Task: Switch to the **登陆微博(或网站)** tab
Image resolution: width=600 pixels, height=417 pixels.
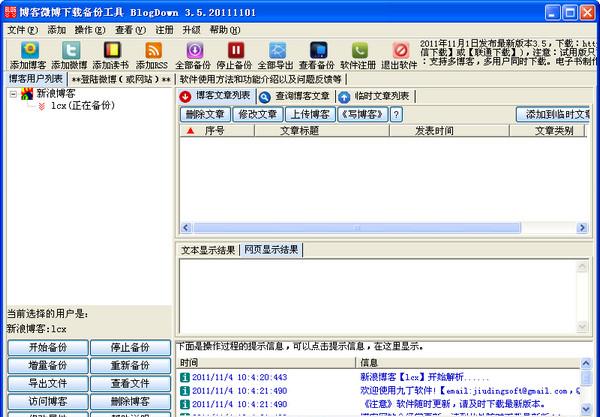Action: (121, 80)
